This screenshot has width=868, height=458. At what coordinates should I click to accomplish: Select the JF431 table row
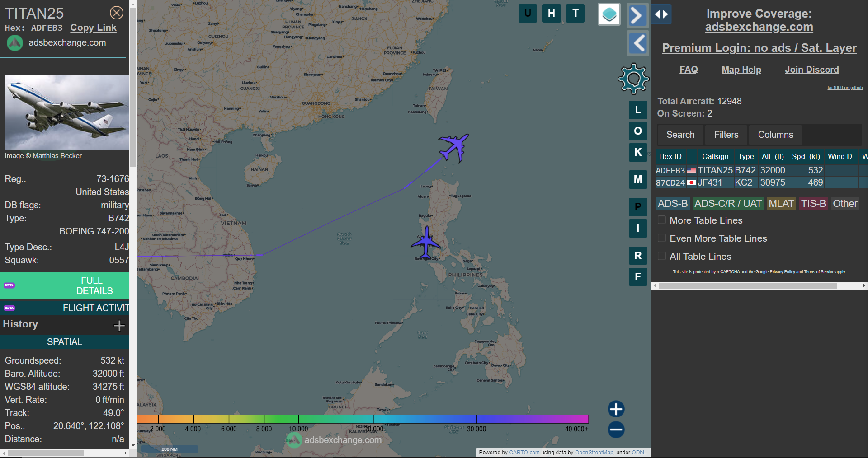pyautogui.click(x=761, y=182)
